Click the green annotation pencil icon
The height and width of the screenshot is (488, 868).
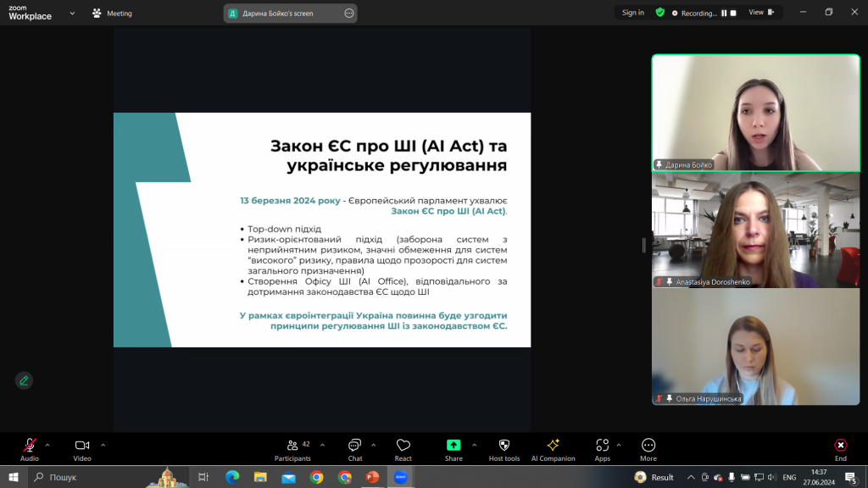coord(24,380)
